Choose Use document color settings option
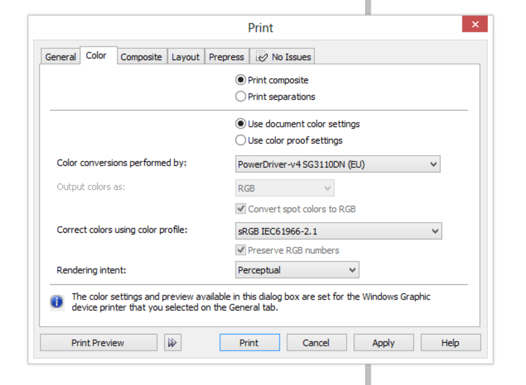Screen dimensions: 526x385 [x=241, y=124]
